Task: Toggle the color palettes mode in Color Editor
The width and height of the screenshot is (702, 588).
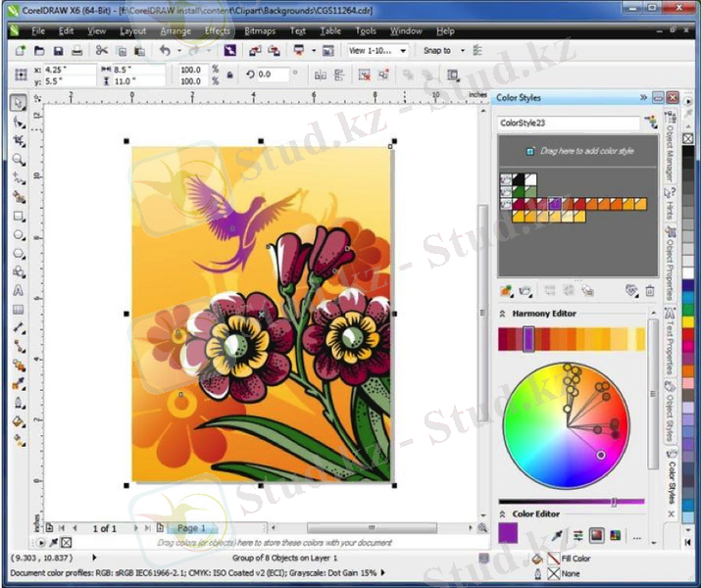Action: pyautogui.click(x=616, y=535)
